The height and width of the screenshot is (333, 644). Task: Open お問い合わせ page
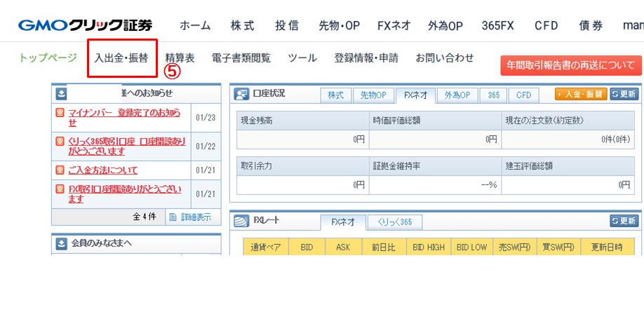tap(445, 58)
